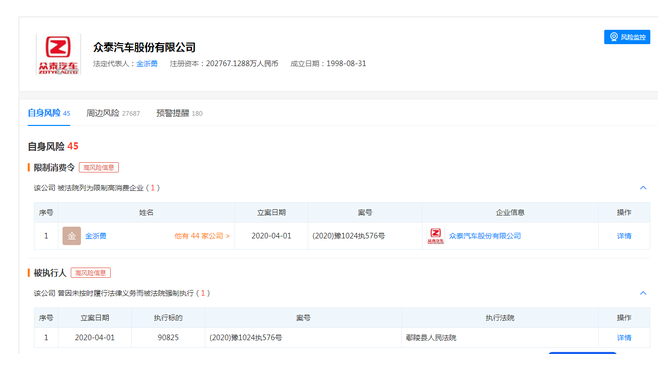Image resolution: width=670 pixels, height=391 pixels.
Task: Open 详情 for the 限制消费令 row
Action: pos(624,236)
